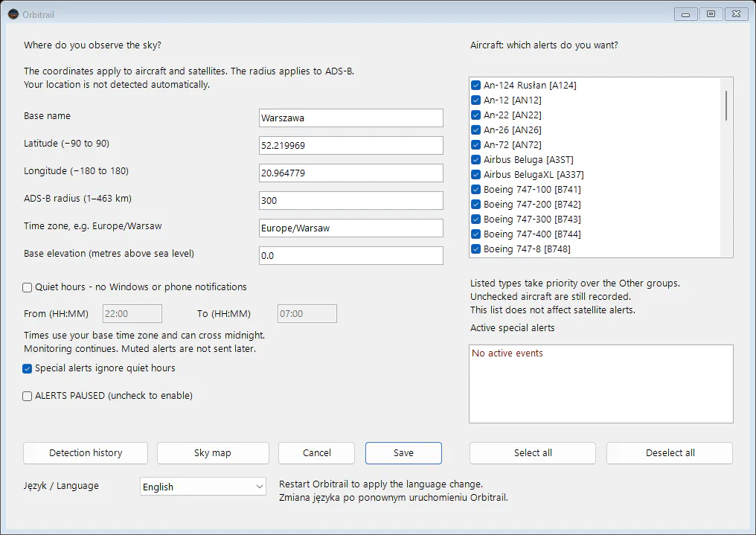Focus the Base name field
Image resolution: width=756 pixels, height=535 pixels.
click(351, 118)
